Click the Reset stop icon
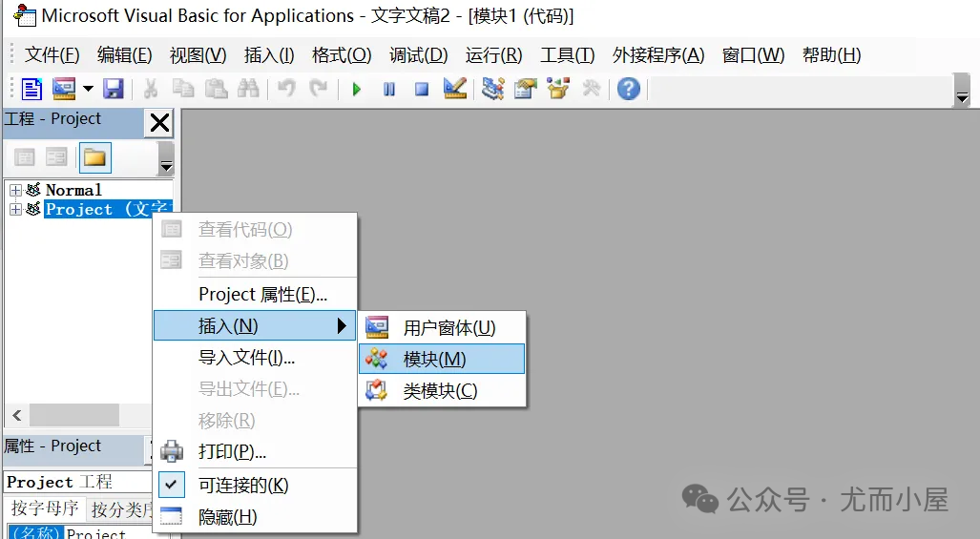Screen dimensions: 980x539 [422, 90]
